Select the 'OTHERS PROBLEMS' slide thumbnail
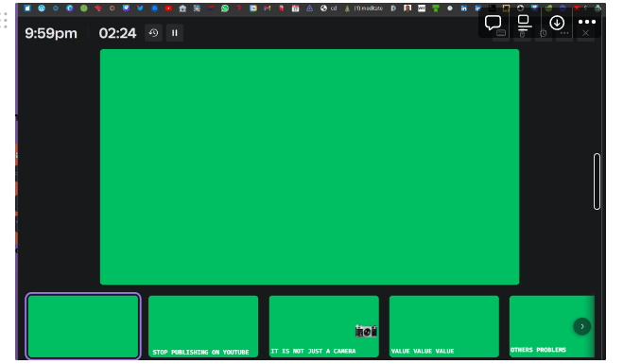This screenshot has width=641, height=364. (x=551, y=326)
